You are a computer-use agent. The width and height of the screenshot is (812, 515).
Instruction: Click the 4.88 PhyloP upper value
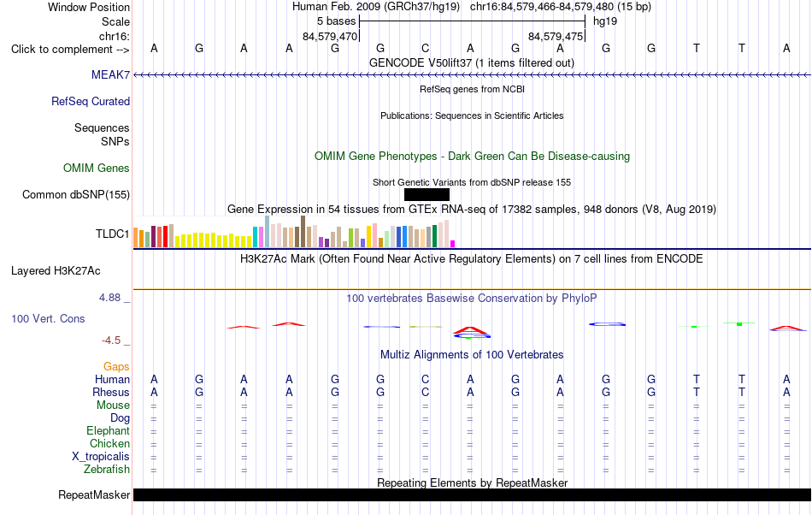tap(109, 298)
